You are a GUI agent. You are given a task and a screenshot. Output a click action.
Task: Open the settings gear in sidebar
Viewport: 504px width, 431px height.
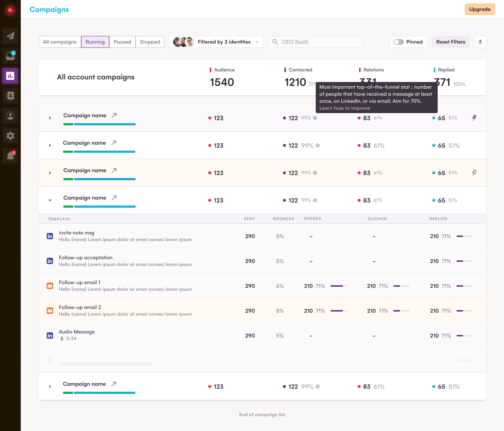pyautogui.click(x=10, y=136)
